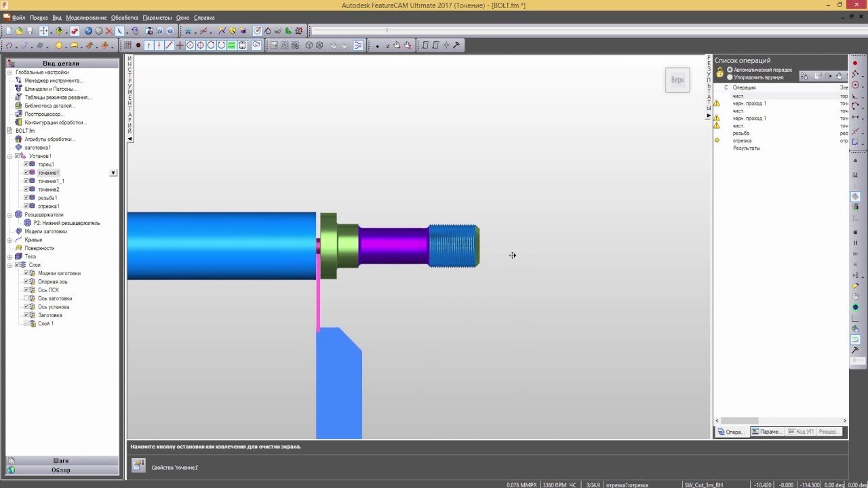Open Шпиндели и Патроны settings
Image resolution: width=868 pixels, height=488 pixels.
[51, 89]
